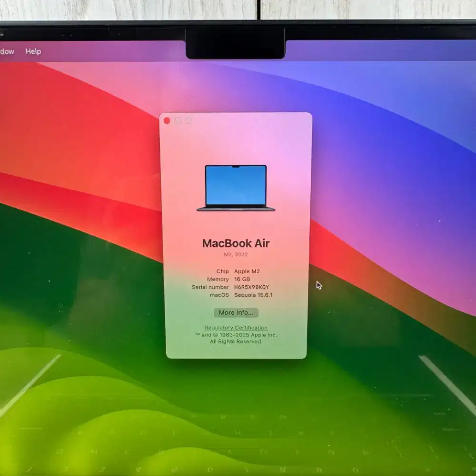Image resolution: width=476 pixels, height=476 pixels.
Task: Click the Memory label
Action: tap(218, 279)
